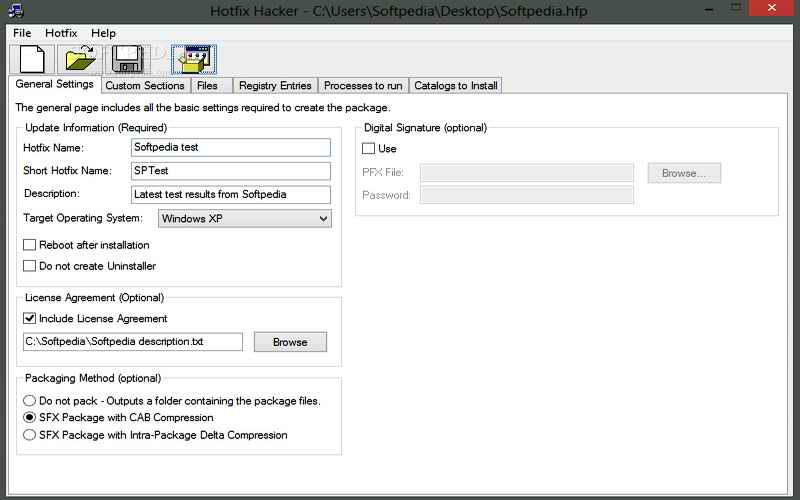This screenshot has width=800, height=500.
Task: Toggle the digital signature Use checkbox
Action: tap(369, 149)
